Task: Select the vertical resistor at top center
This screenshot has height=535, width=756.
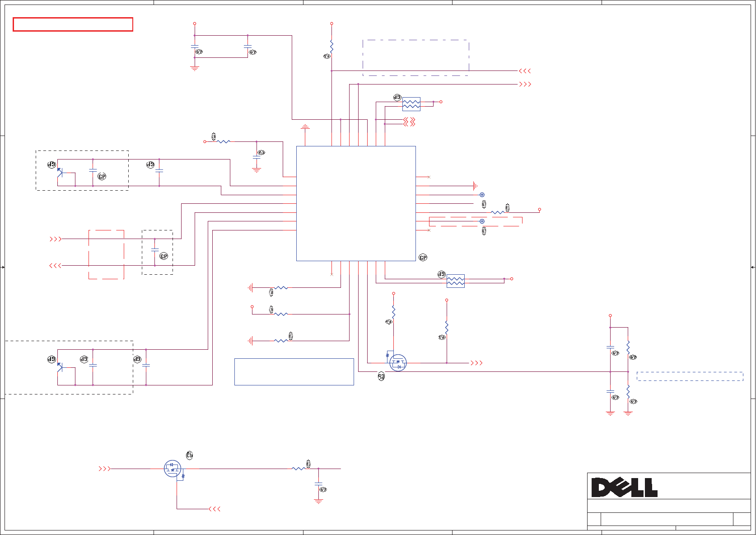Action: coord(331,46)
